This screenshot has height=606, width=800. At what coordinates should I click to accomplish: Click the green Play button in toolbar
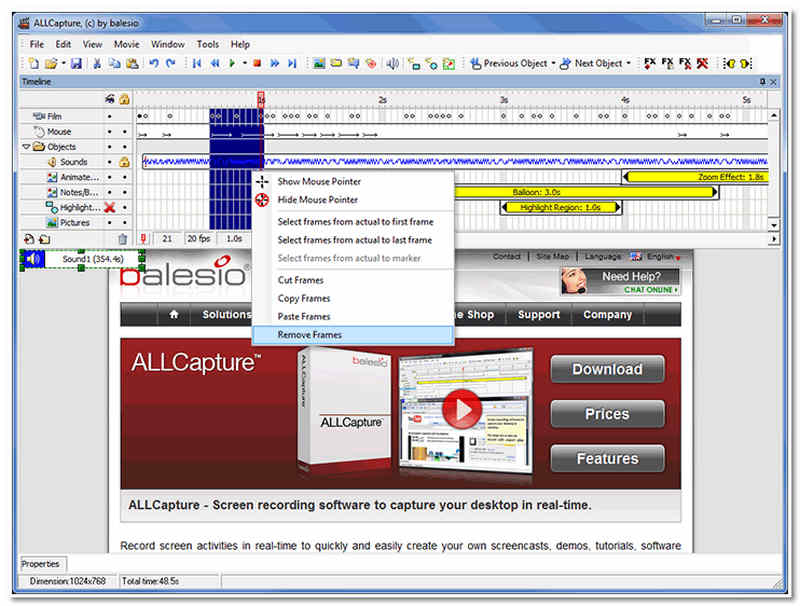(x=232, y=63)
